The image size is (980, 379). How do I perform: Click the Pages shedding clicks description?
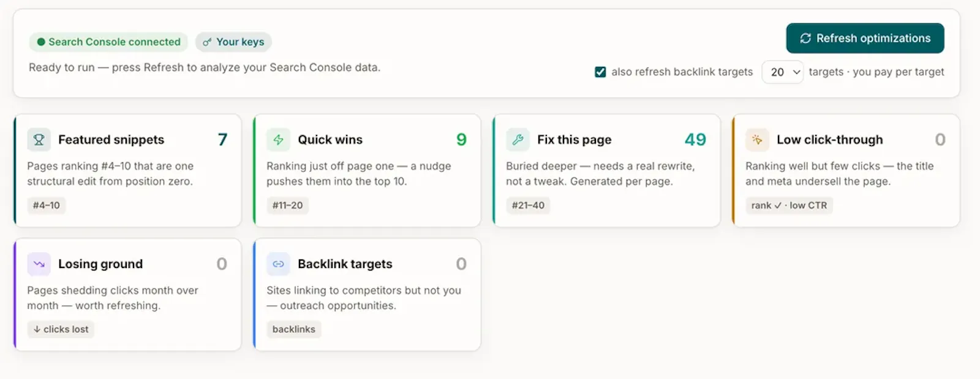(113, 298)
